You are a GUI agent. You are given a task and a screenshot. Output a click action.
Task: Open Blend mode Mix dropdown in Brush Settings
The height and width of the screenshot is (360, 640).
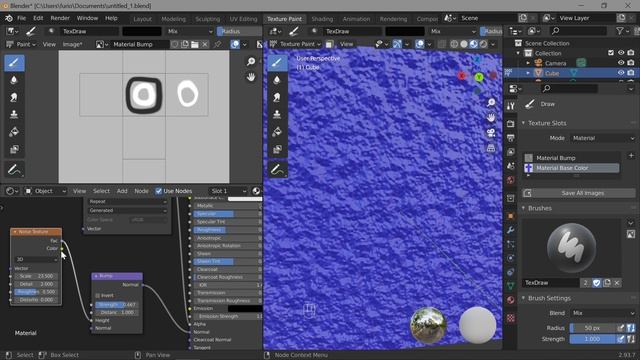[602, 313]
